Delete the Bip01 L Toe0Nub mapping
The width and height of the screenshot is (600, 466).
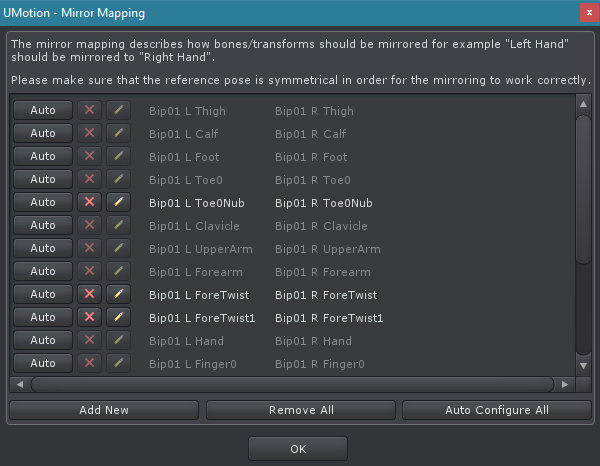tap(90, 202)
